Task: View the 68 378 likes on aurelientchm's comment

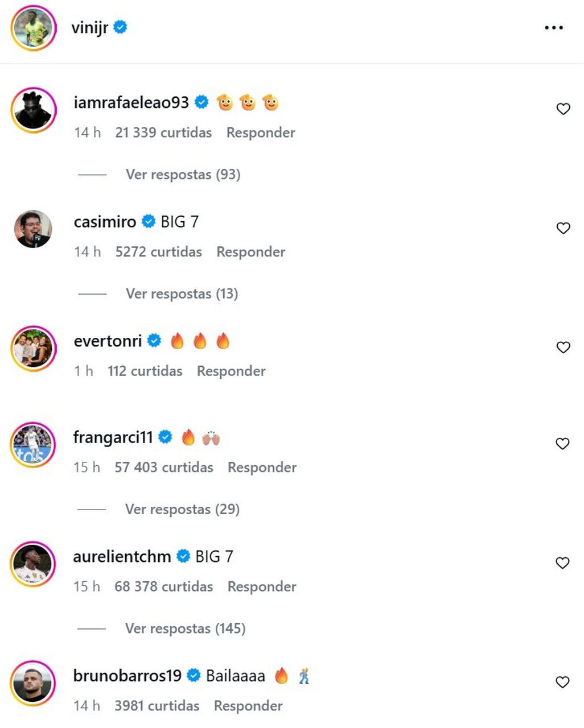Action: (x=163, y=586)
